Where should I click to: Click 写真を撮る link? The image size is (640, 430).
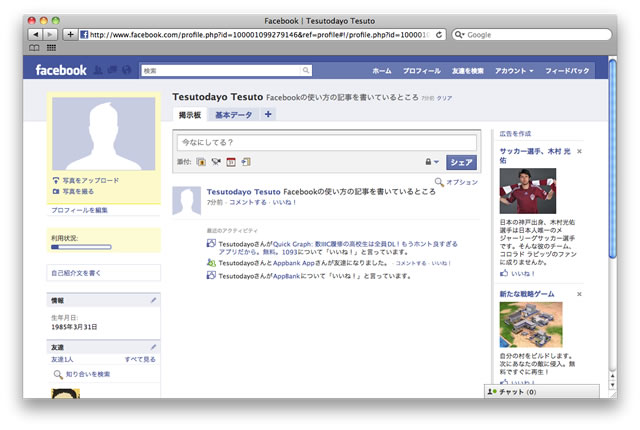point(78,191)
